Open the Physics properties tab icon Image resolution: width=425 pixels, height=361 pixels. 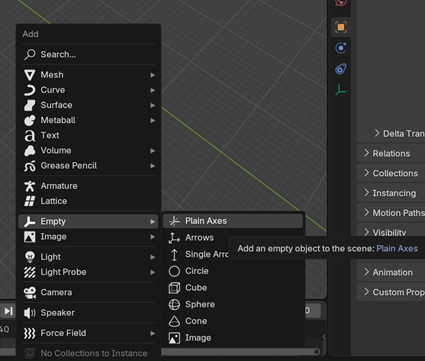[x=341, y=48]
